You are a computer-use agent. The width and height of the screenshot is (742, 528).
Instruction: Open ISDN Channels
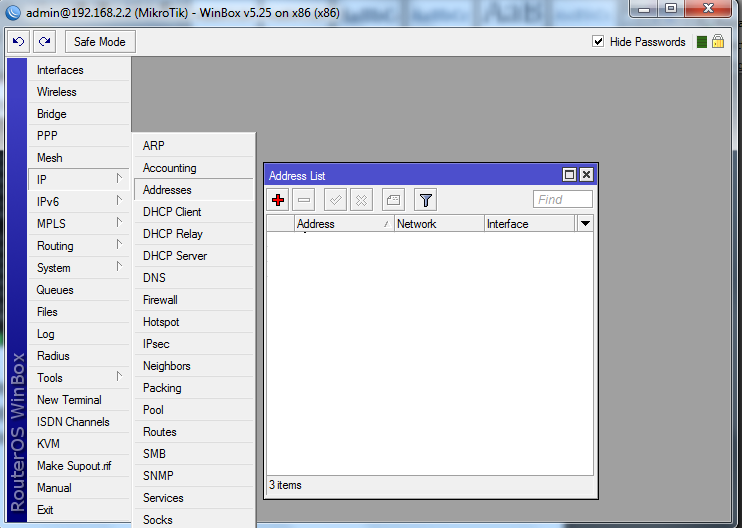79,422
